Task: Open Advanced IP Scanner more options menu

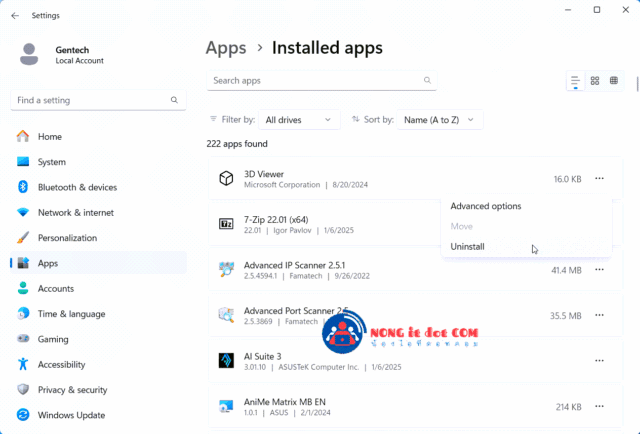Action: click(x=599, y=269)
